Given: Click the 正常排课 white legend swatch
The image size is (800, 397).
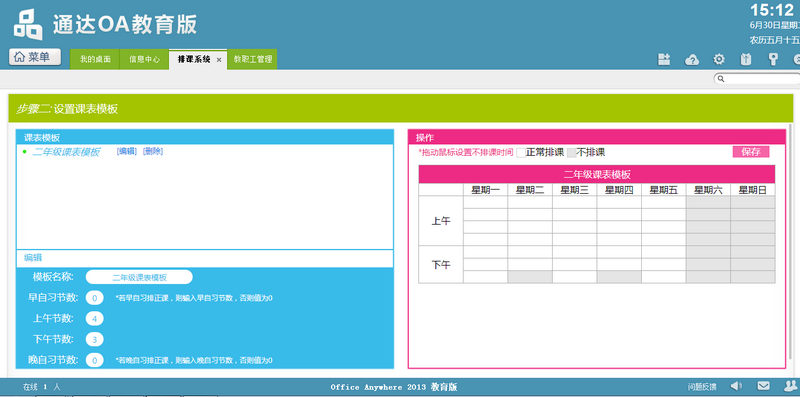Looking at the screenshot, I should [521, 153].
